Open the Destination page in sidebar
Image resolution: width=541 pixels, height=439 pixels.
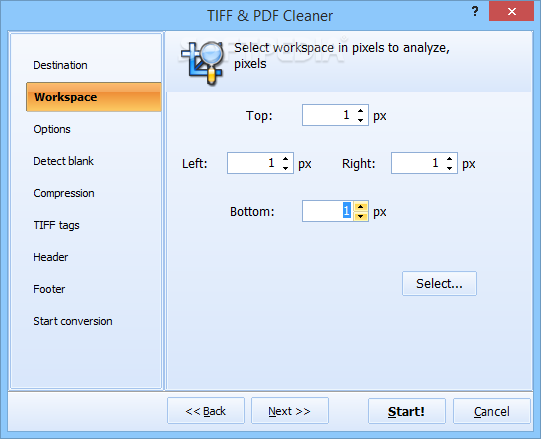coord(60,65)
